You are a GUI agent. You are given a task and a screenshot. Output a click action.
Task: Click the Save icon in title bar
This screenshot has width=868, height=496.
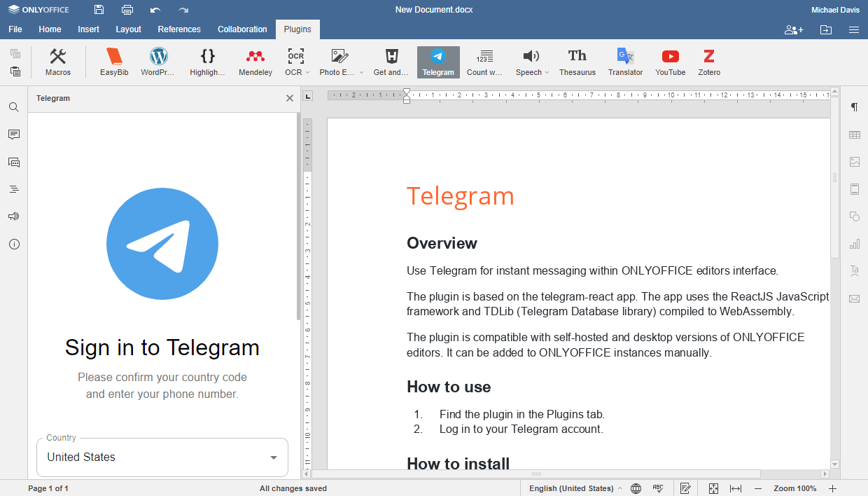(99, 10)
